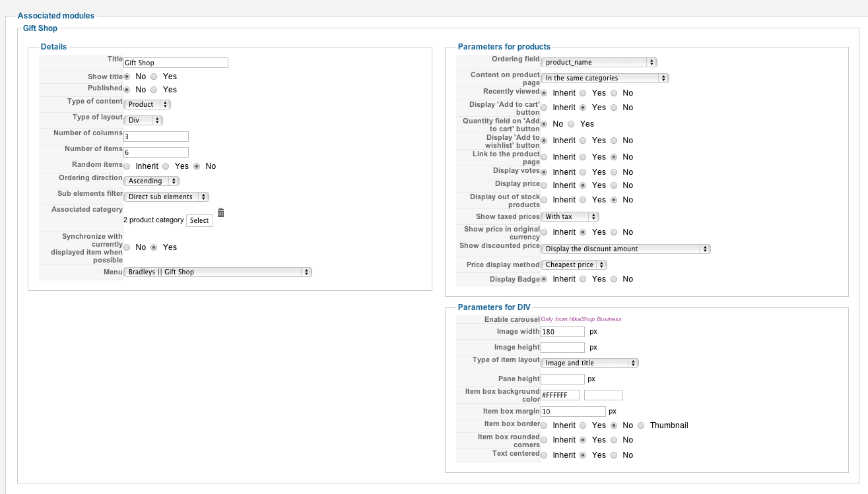Open Show discounted price dropdown

click(625, 249)
